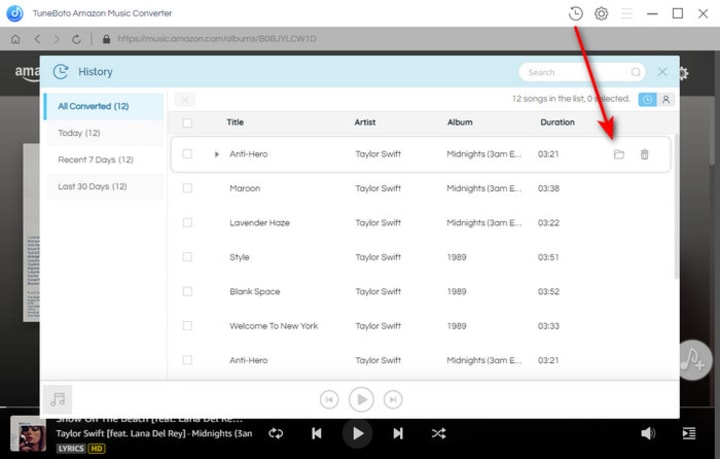Click the Amazon Music URL address

click(x=217, y=39)
